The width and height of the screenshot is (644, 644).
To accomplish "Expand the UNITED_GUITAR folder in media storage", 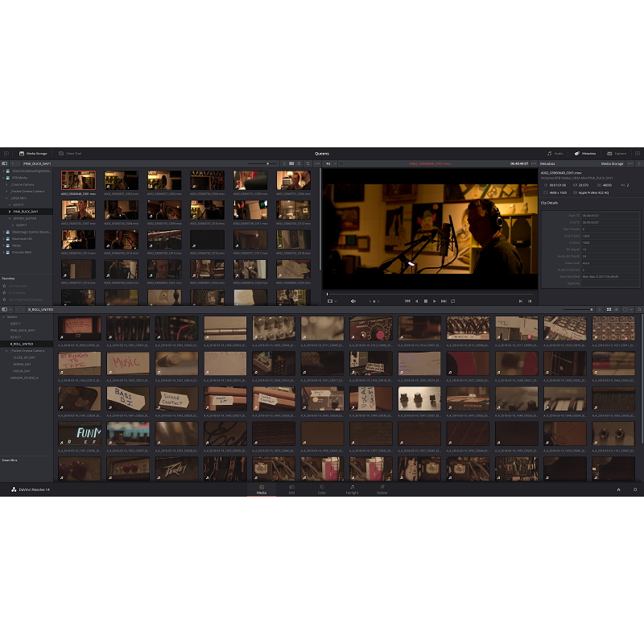I will (x=9, y=218).
